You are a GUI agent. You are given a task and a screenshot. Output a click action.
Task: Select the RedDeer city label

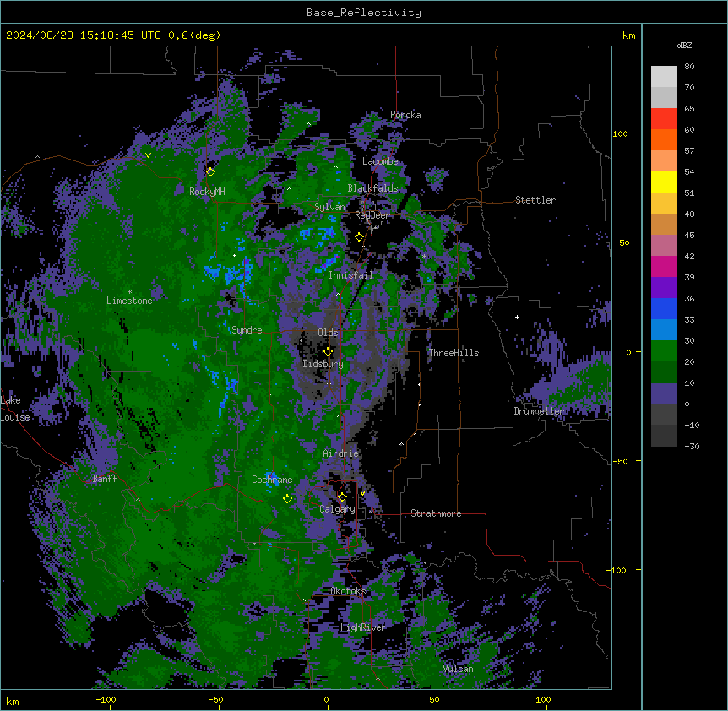pyautogui.click(x=372, y=215)
